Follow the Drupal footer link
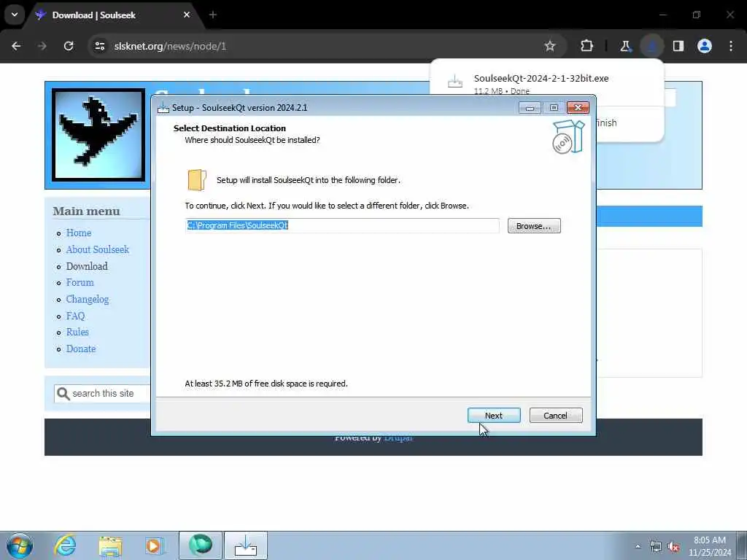The width and height of the screenshot is (747, 560). 398,437
